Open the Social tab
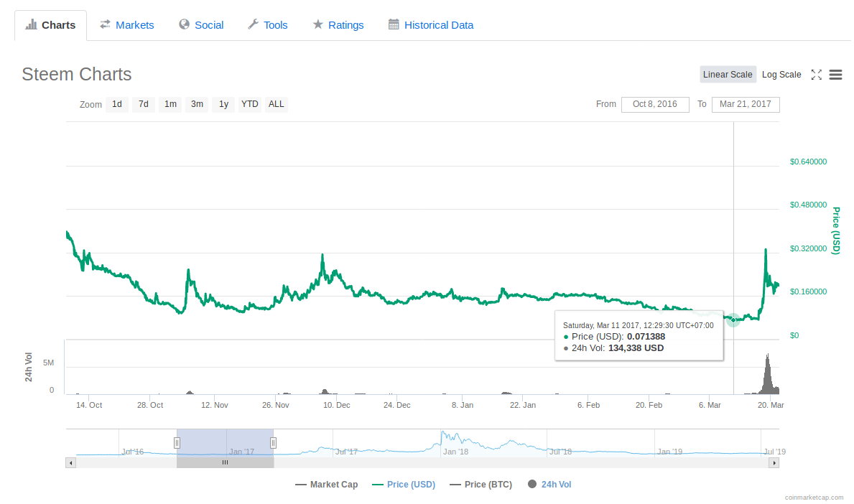The image size is (854, 504). (202, 25)
